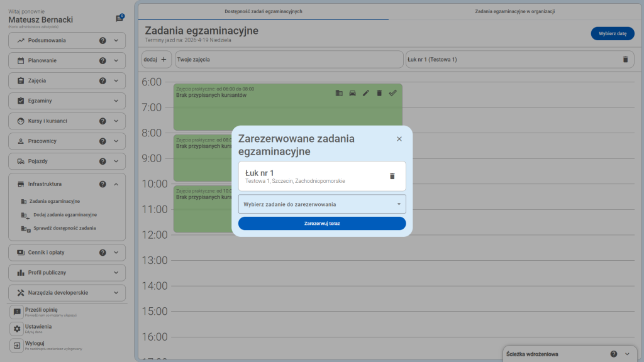Click the pencil edit icon on 06:00 lesson
This screenshot has height=362, width=644.
365,93
